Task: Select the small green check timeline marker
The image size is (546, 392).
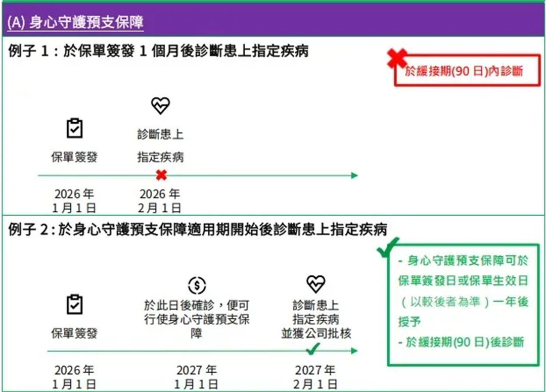Action: [314, 348]
